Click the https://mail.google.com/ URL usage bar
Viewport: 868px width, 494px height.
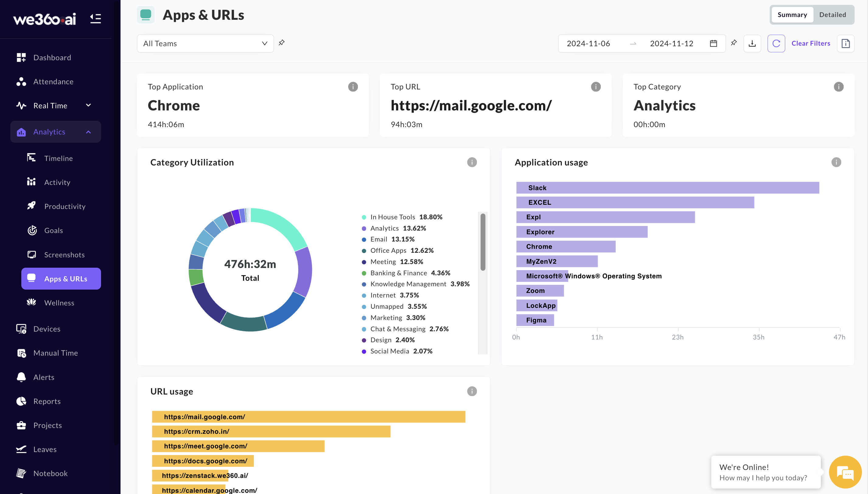coord(308,417)
